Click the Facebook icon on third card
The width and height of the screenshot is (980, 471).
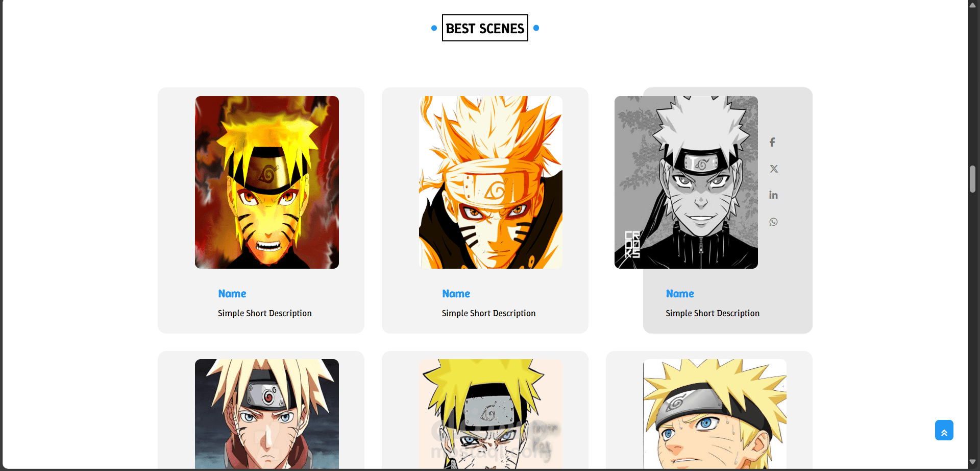773,142
